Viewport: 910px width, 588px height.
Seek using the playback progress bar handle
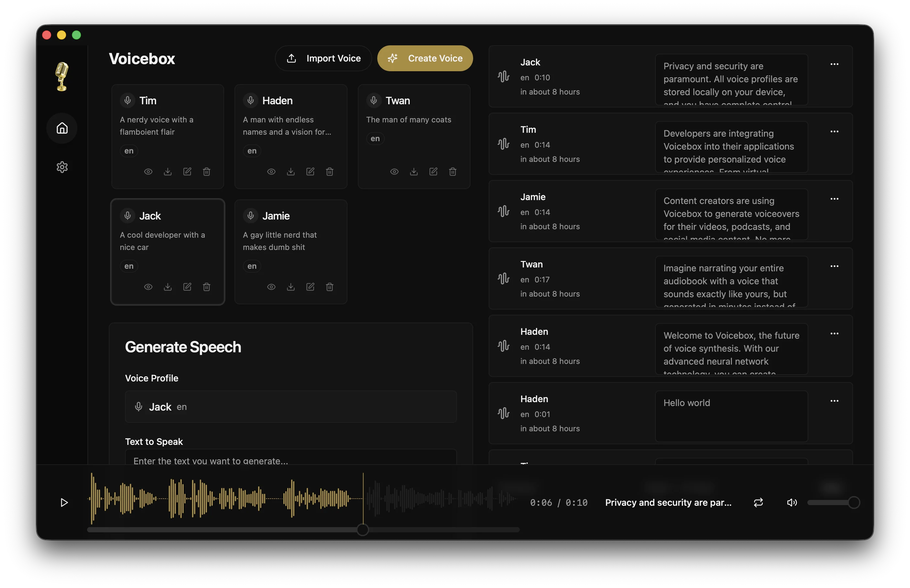coord(362,530)
